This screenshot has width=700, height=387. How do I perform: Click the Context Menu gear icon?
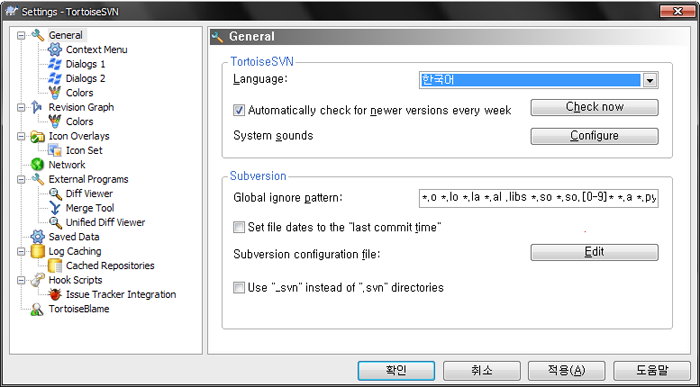[x=55, y=50]
